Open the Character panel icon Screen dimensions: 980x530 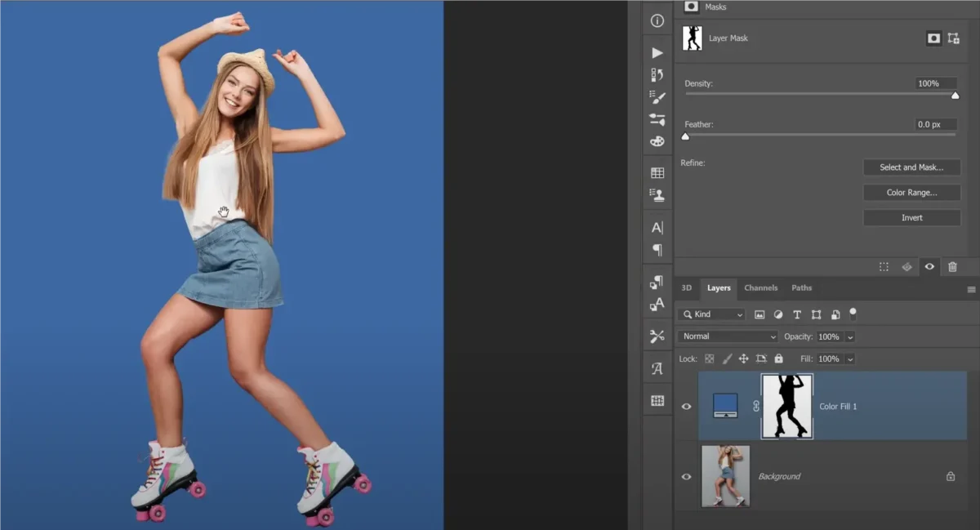[657, 228]
